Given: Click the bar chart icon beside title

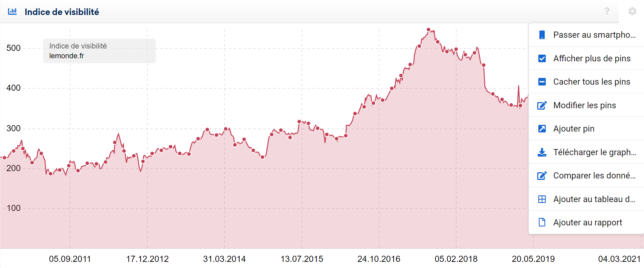Looking at the screenshot, I should coord(12,11).
